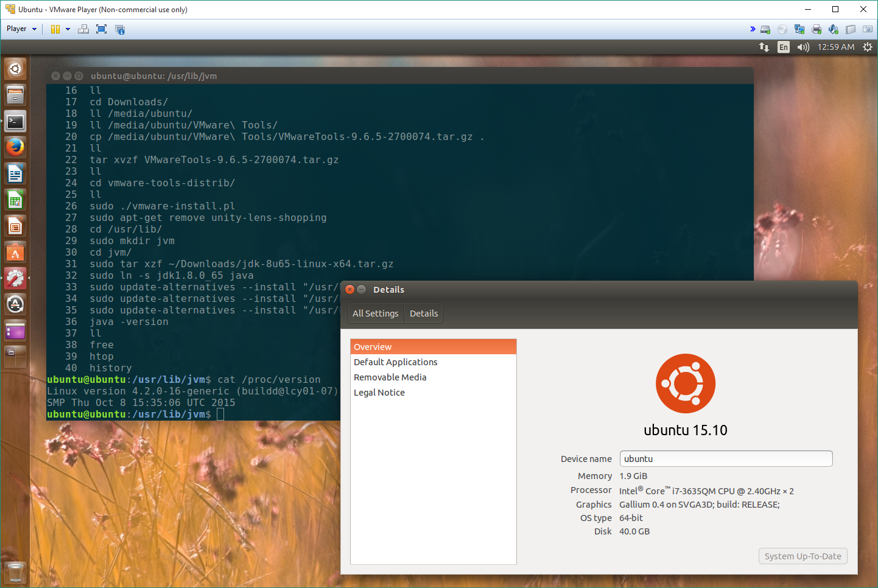Click the Device name text field
This screenshot has height=588, width=878.
tap(726, 459)
